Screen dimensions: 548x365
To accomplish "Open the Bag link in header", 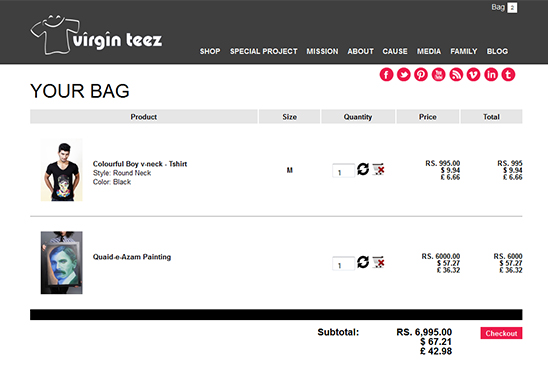I will coord(498,7).
